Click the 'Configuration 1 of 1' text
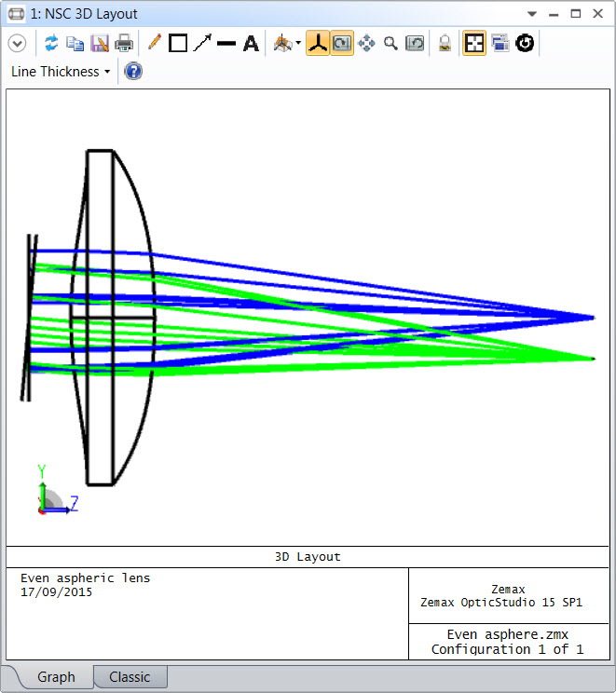The height and width of the screenshot is (693, 616). coord(507,649)
